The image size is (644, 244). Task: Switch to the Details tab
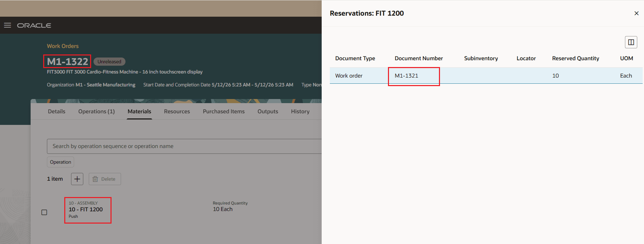pyautogui.click(x=56, y=111)
